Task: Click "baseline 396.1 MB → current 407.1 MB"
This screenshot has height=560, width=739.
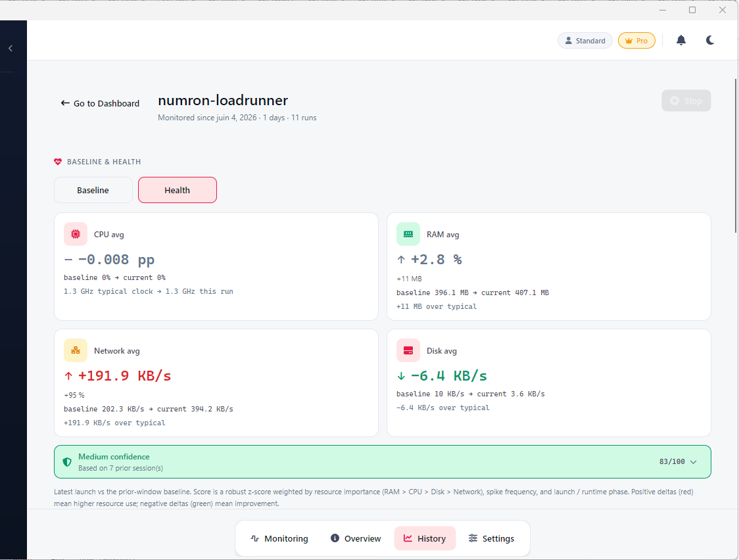Action: [x=473, y=292]
